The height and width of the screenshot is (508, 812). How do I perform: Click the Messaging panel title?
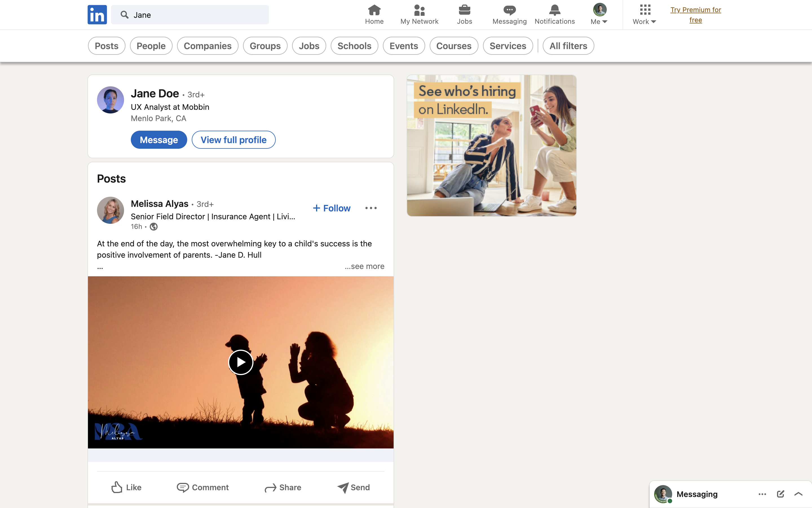pos(697,494)
